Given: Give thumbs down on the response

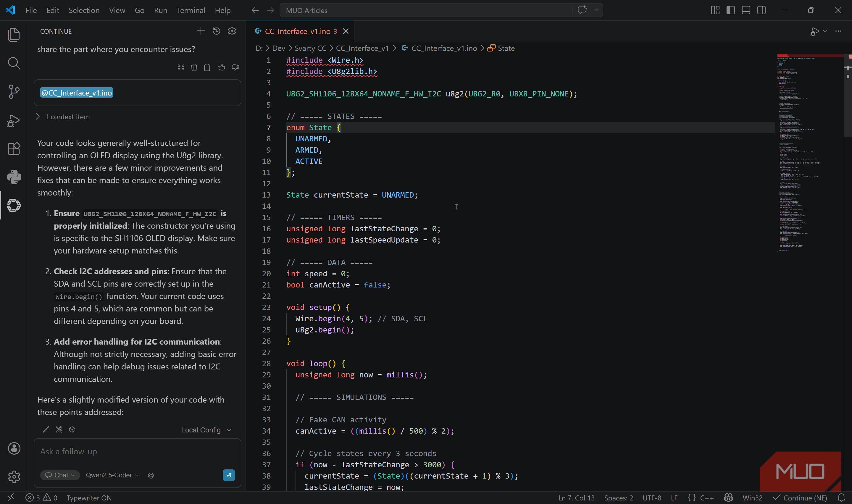Looking at the screenshot, I should [x=235, y=68].
